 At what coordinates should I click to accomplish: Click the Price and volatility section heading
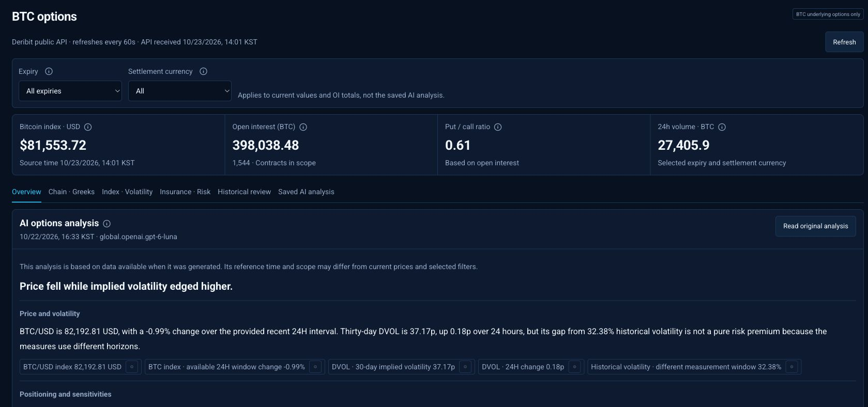50,314
